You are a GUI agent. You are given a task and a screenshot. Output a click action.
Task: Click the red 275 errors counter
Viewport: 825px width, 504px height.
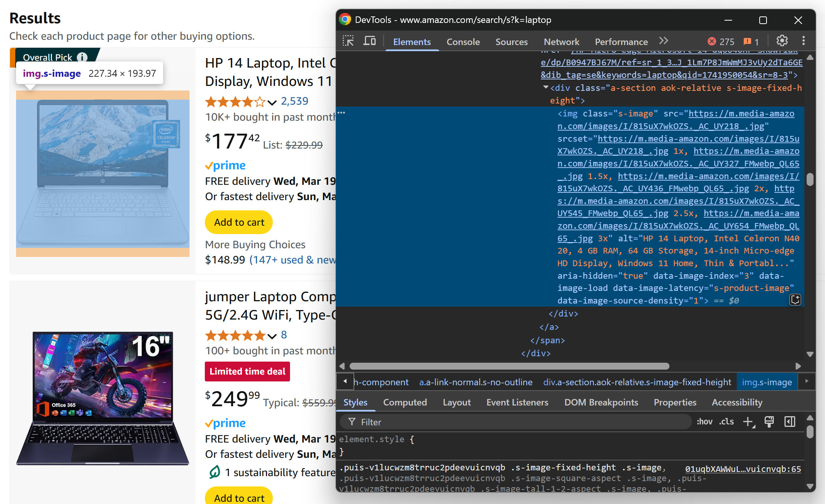[x=721, y=41]
